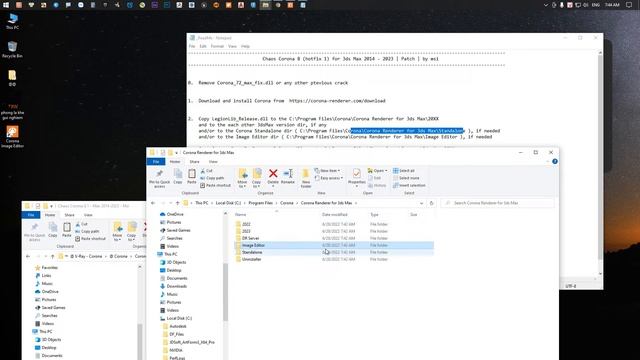Click the Search Corona Renderer for 3ds Max box
The height and width of the screenshot is (360, 640).
pos(498,203)
